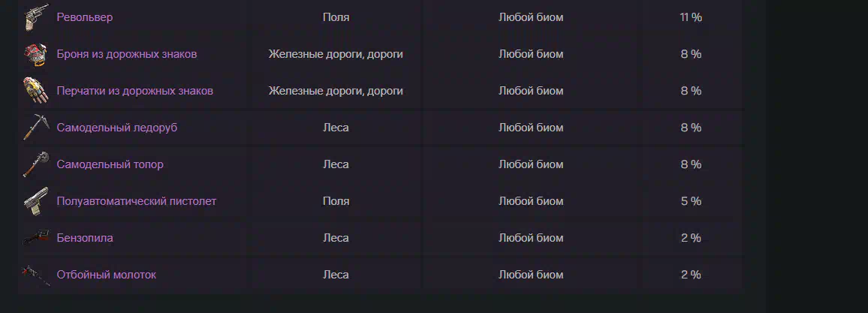Click the 11 % chance cell for Револьвер
The width and height of the screenshot is (868, 313).
[x=691, y=18]
